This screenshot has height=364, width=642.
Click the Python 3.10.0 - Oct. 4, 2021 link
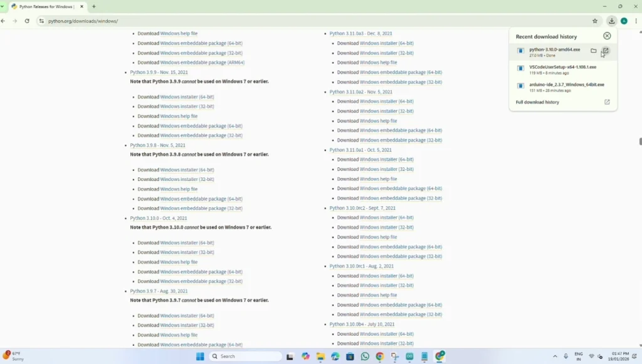coord(159,218)
